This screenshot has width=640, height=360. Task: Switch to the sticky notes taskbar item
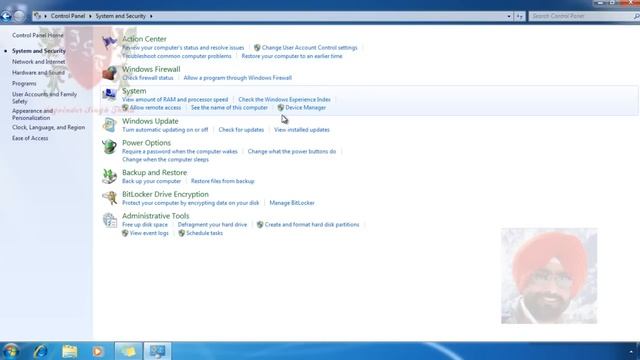[128, 351]
